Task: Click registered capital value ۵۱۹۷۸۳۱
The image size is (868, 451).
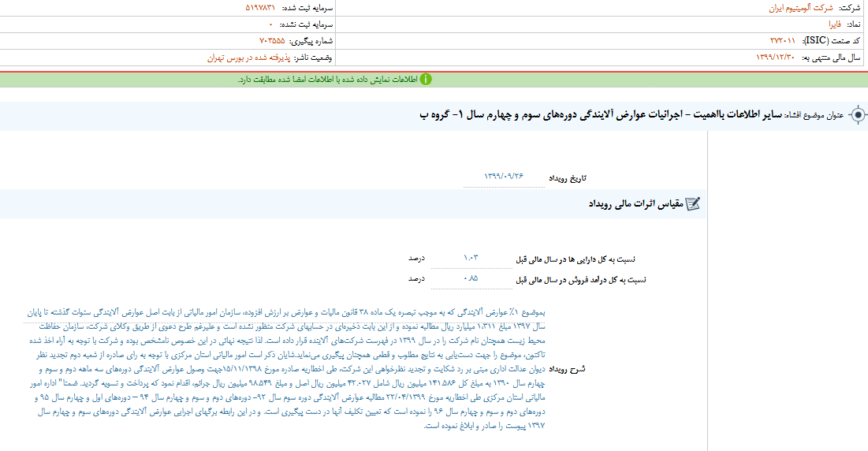Action: 260,8
